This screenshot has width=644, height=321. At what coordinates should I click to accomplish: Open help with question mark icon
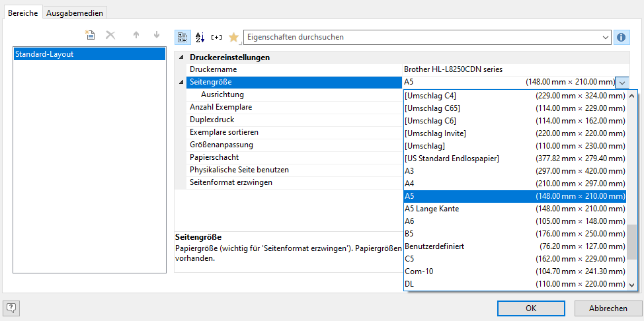point(12,307)
